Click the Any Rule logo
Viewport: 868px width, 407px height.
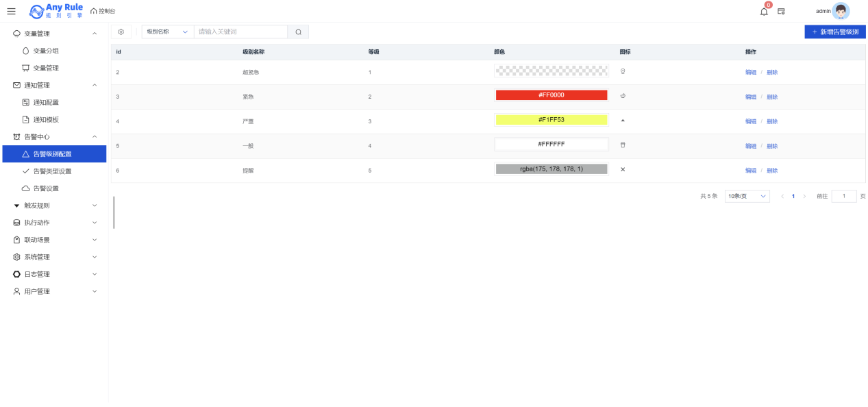coord(56,11)
